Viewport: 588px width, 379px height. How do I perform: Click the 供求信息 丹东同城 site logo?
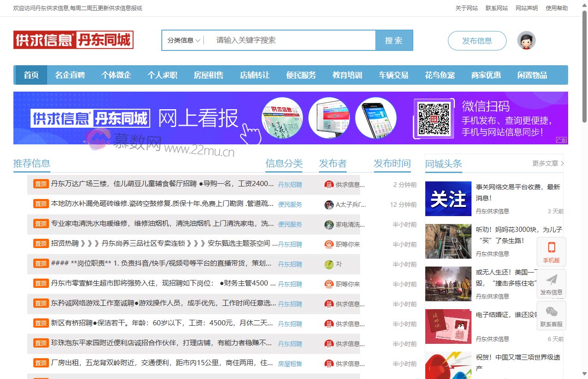click(73, 40)
